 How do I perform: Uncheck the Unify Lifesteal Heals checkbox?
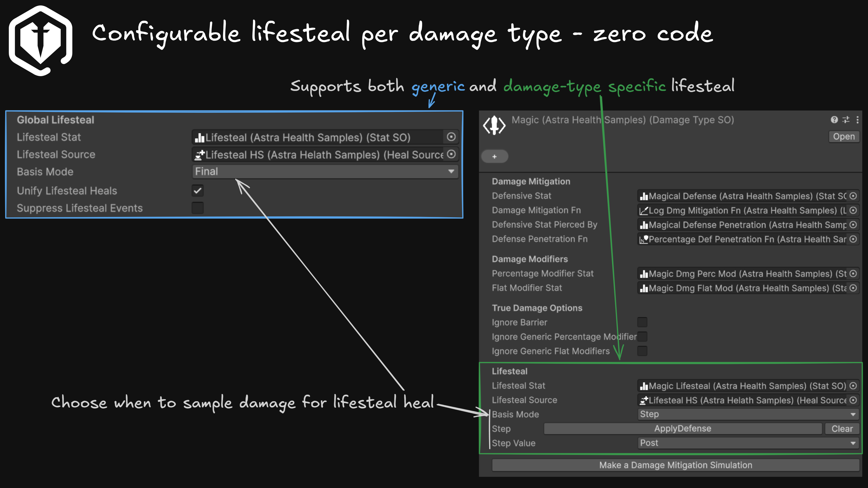click(x=198, y=191)
